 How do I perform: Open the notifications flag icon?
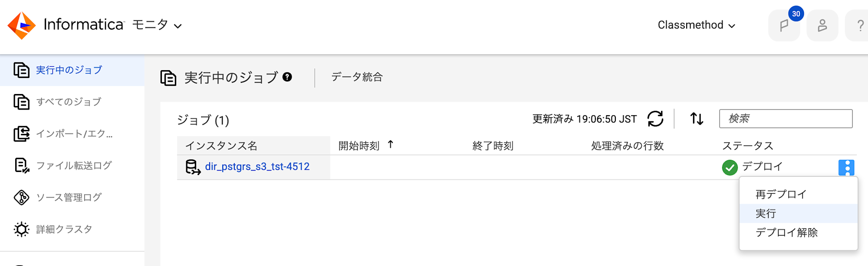click(784, 26)
